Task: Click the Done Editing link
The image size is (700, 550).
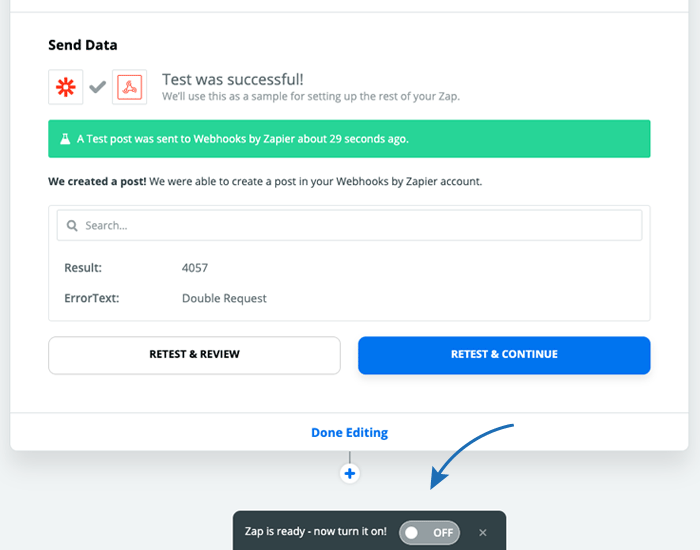Action: tap(350, 433)
